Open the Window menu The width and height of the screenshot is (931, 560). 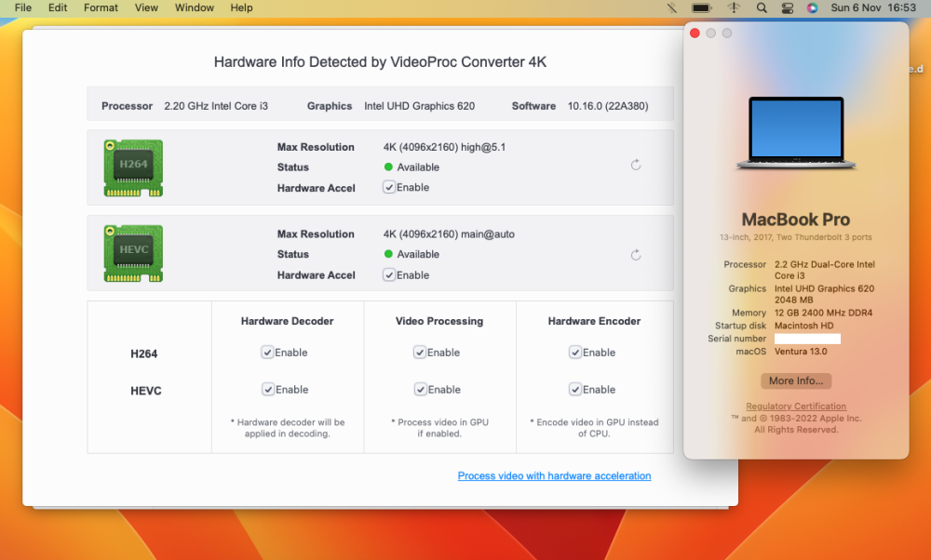[x=195, y=7]
